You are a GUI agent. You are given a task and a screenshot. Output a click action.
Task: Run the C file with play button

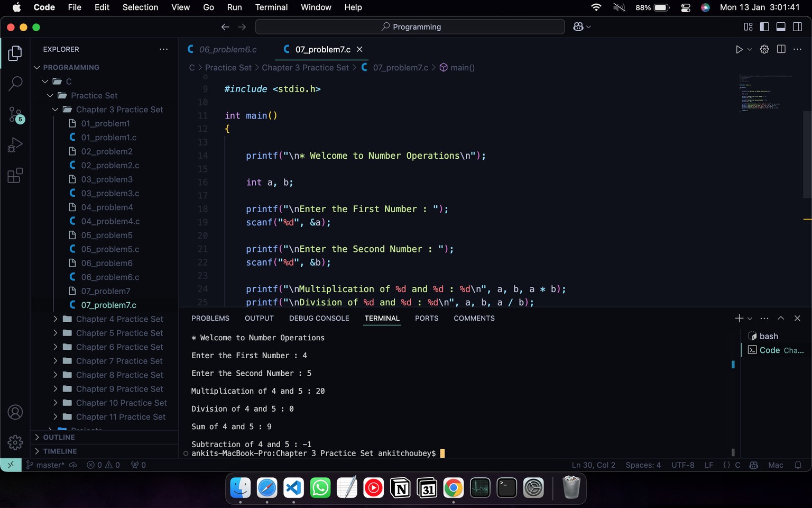click(739, 49)
